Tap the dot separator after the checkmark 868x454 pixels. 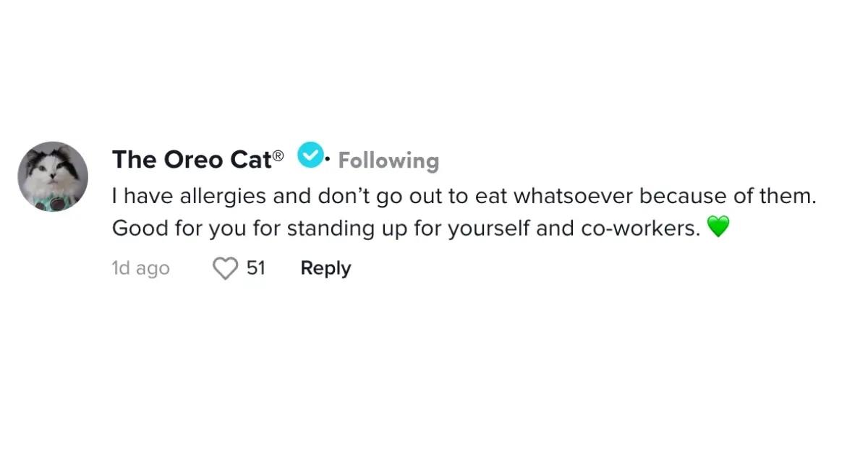tap(329, 158)
